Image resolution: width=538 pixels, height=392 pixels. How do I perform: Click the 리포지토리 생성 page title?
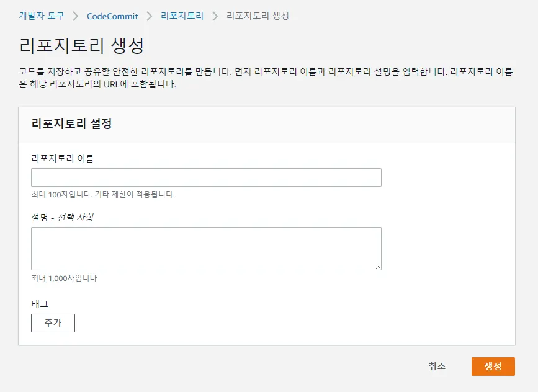(82, 47)
